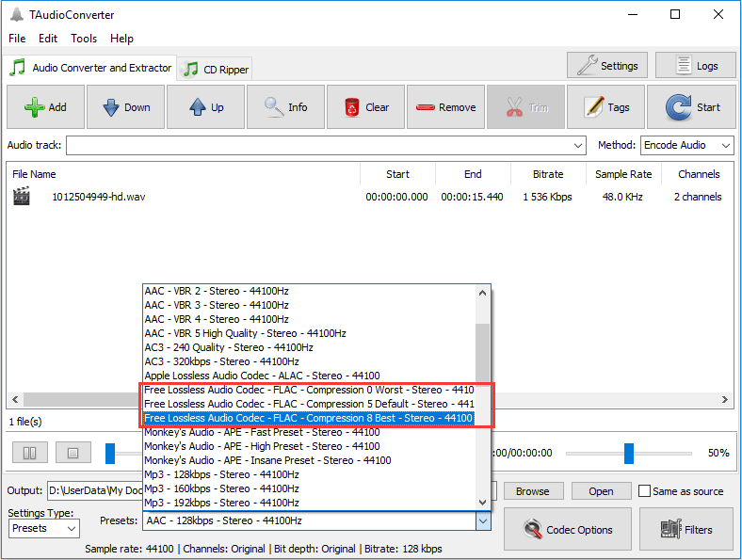
Task: Click the file list scroll left arrow
Action: tap(15, 399)
